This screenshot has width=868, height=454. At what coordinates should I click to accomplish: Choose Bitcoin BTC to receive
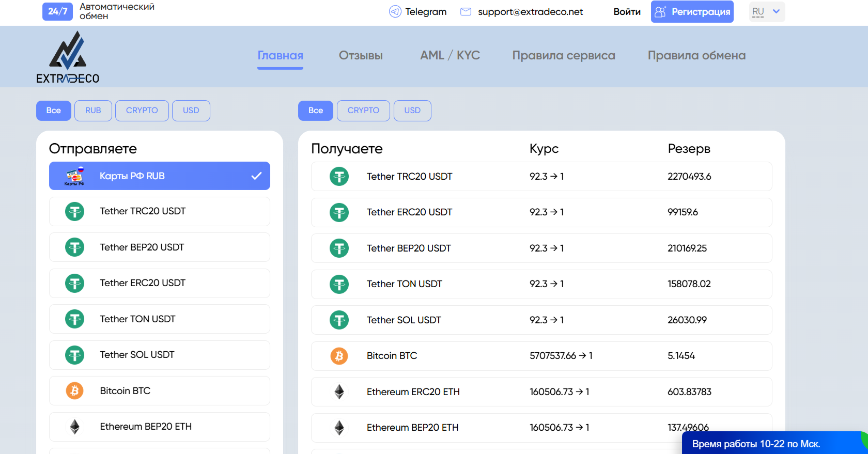[x=541, y=356]
